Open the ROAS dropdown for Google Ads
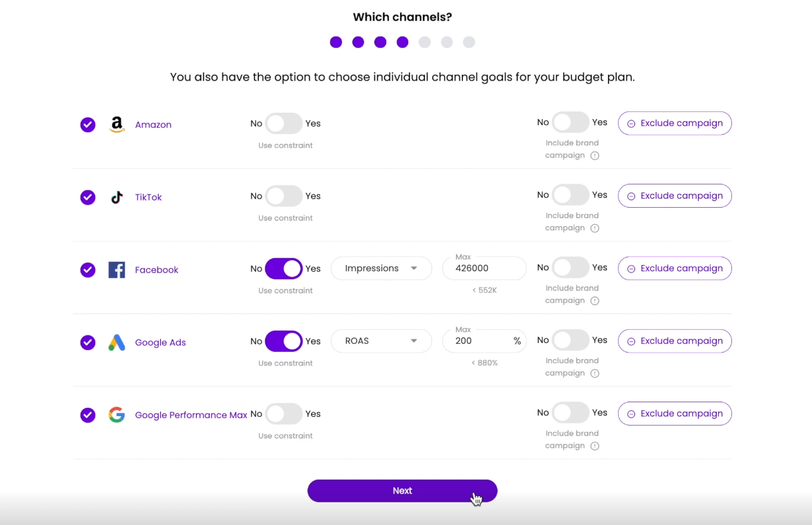The height and width of the screenshot is (525, 812). tap(381, 341)
